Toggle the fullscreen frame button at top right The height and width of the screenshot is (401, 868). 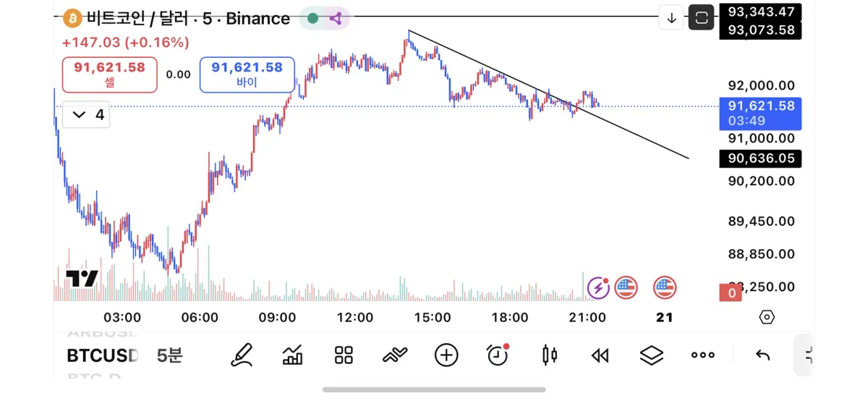[701, 18]
